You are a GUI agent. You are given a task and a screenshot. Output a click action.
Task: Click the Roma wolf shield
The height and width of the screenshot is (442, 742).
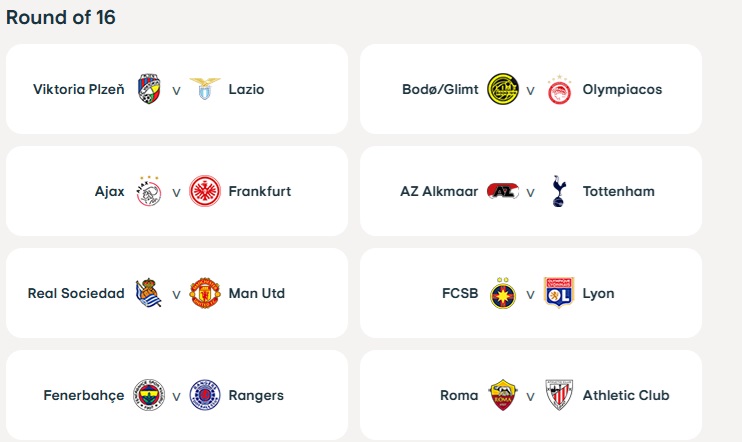click(x=503, y=395)
